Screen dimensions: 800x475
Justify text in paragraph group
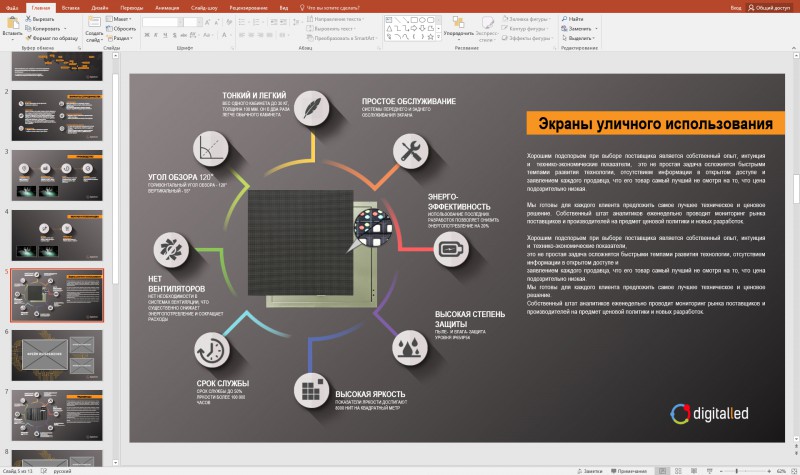tap(270, 35)
